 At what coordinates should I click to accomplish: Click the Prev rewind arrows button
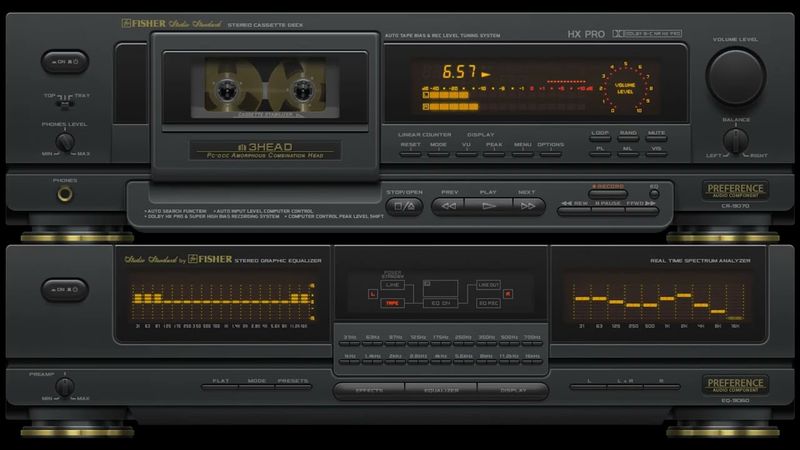[x=449, y=205]
